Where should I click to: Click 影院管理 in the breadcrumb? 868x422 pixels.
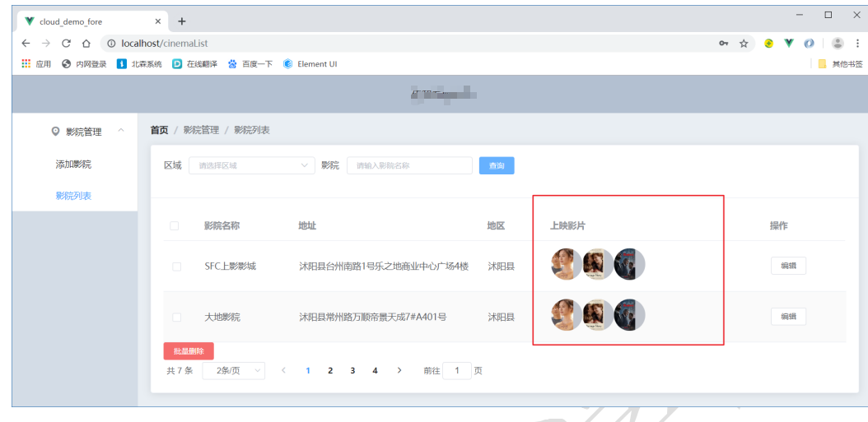point(201,130)
